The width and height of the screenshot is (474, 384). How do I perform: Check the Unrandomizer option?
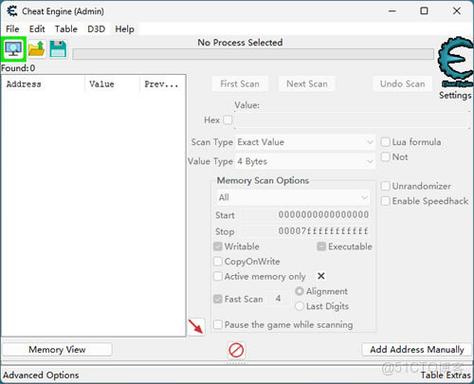tap(385, 186)
